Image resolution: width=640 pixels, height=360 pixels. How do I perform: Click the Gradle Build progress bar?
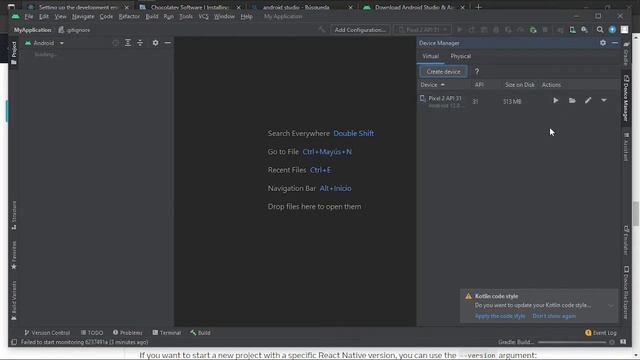tap(571, 342)
